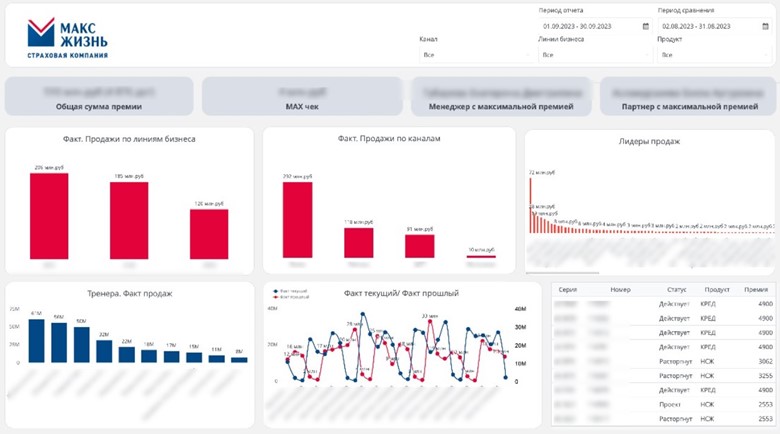780x434 pixels.
Task: Sort table by Номер column header
Action: tap(620, 289)
